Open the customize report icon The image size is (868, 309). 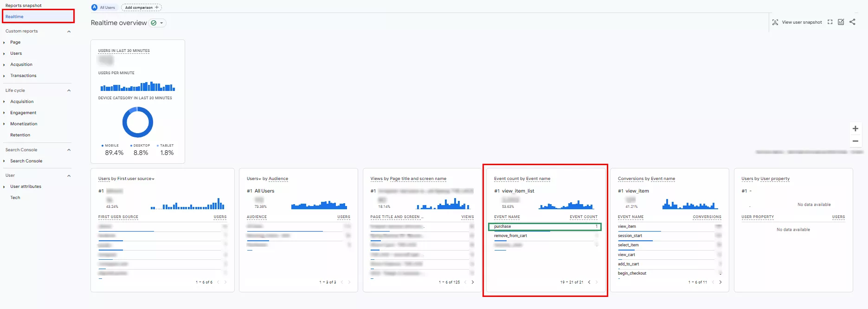pyautogui.click(x=841, y=22)
